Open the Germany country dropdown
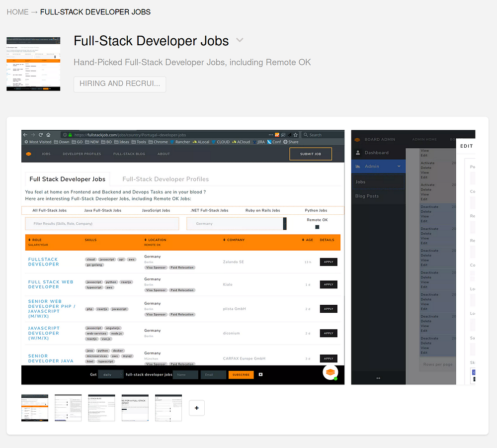The height and width of the screenshot is (448, 497). [x=237, y=224]
